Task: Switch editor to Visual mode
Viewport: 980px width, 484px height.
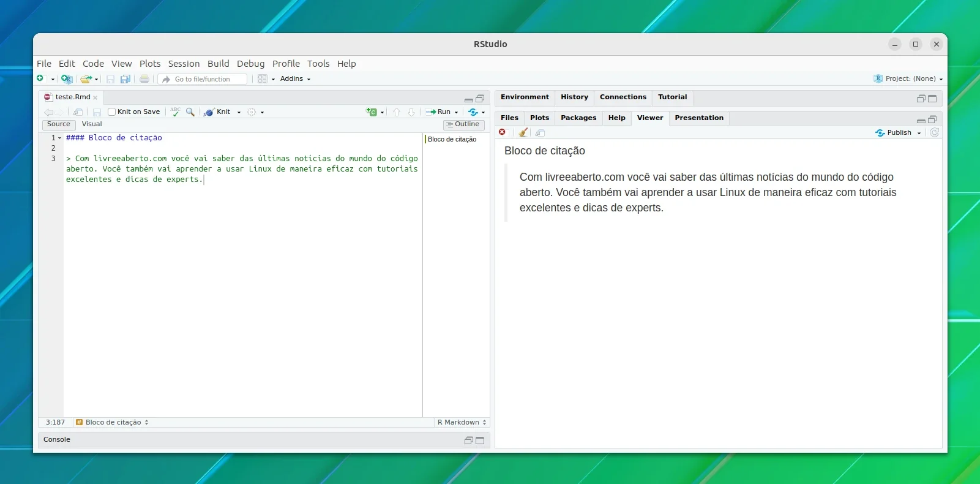Action: [92, 124]
